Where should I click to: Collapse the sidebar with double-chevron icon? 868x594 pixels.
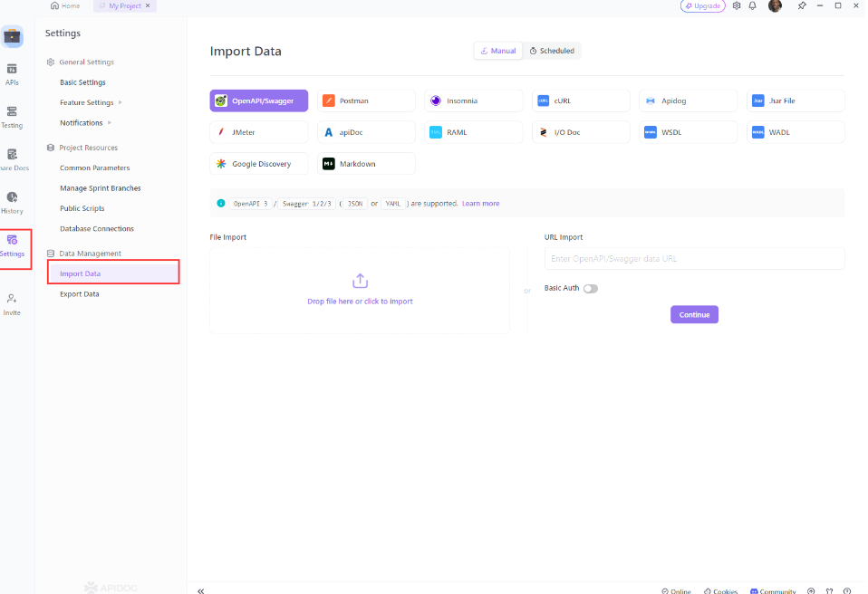tap(201, 590)
